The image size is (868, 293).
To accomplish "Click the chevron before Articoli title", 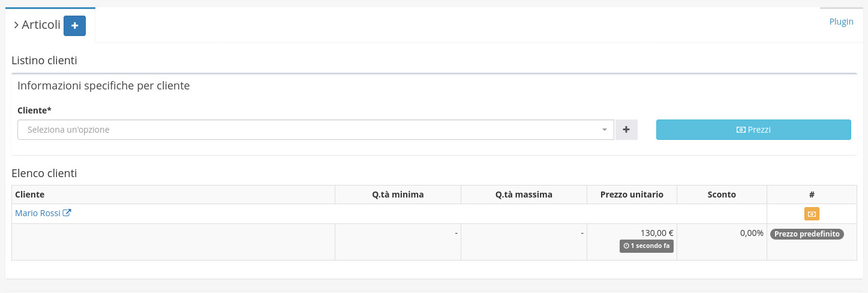I will click(16, 25).
